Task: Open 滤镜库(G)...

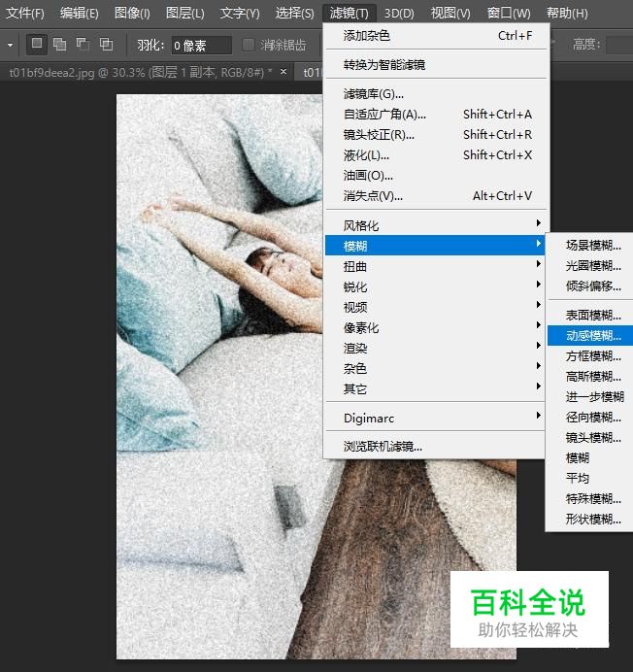Action: pos(435,94)
